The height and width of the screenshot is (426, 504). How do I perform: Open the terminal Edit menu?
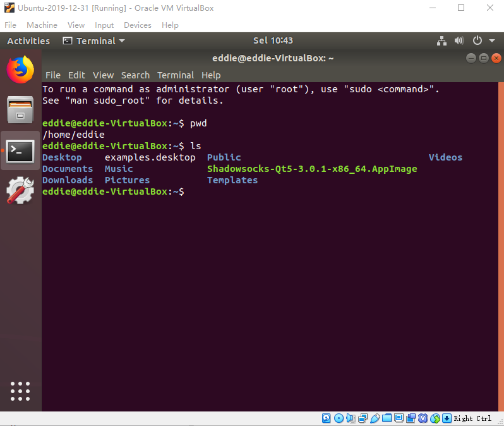click(x=76, y=75)
